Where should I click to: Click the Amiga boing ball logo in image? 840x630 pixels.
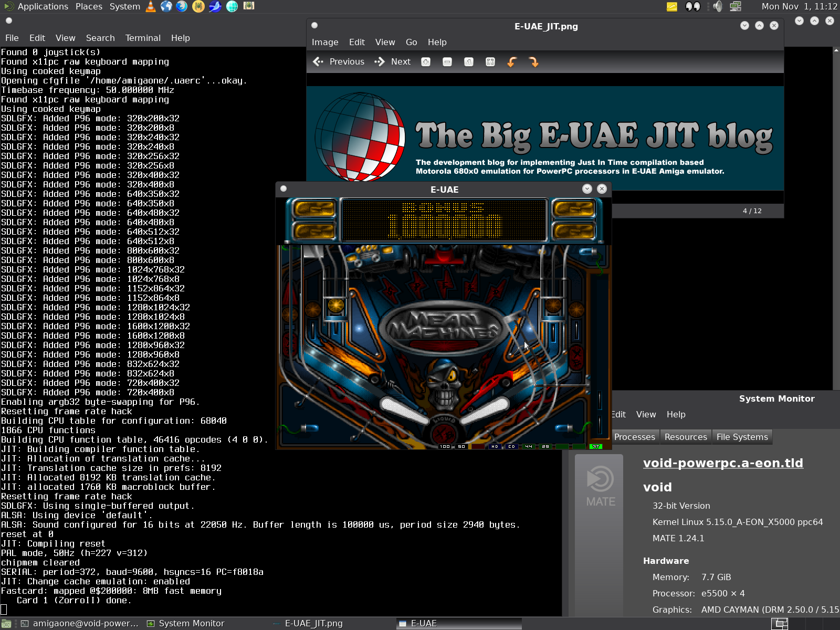(x=360, y=136)
